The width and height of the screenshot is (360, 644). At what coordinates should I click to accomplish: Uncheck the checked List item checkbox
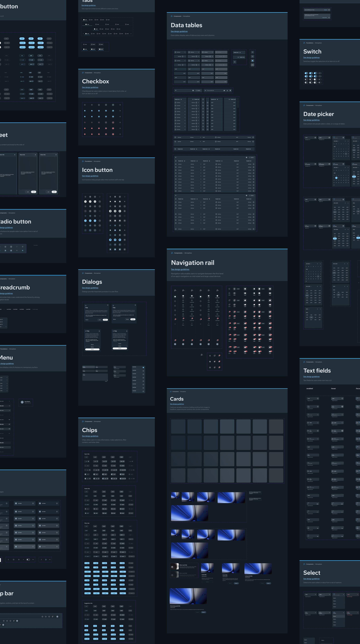point(143,368)
